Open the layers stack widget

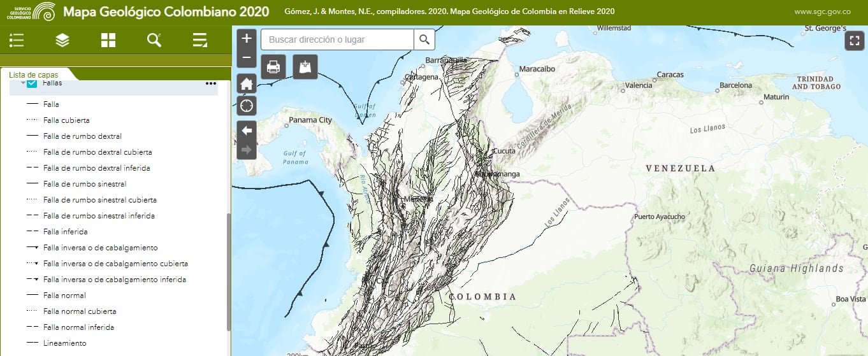click(x=62, y=40)
